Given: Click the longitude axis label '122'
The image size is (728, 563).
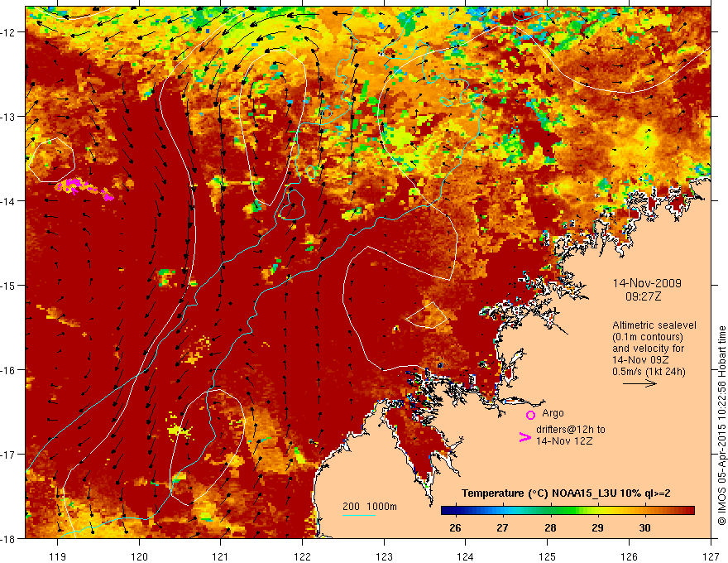Looking at the screenshot, I should 302,556.
